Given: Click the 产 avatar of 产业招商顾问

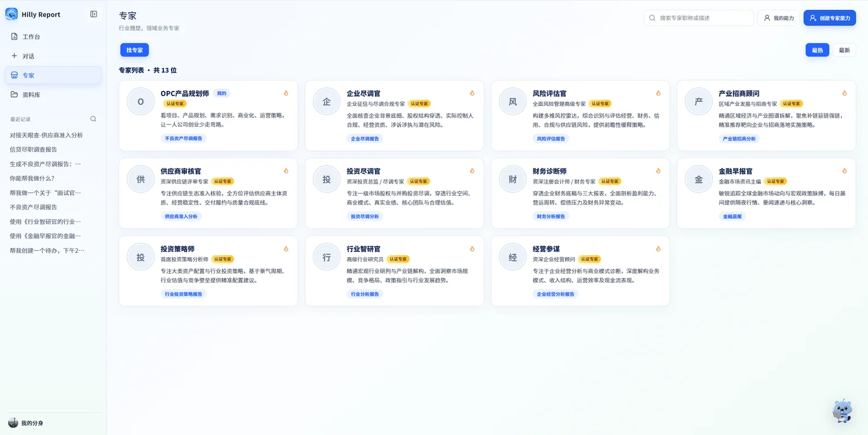Looking at the screenshot, I should [698, 102].
